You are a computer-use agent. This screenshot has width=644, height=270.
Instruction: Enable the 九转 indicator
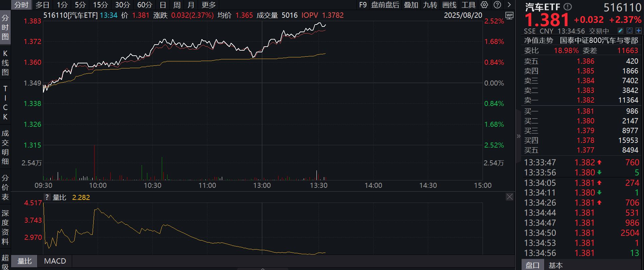[430, 5]
